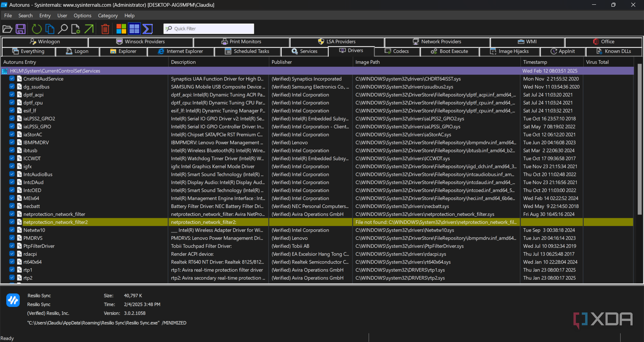Click the sigma Hide VirusTotal Clean icon
Screen dimensions: 644x342
point(148,29)
